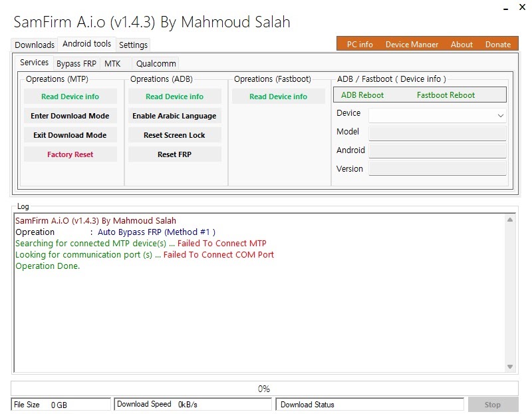The image size is (532, 414).
Task: Open the Bypass FRP tab
Action: point(75,63)
